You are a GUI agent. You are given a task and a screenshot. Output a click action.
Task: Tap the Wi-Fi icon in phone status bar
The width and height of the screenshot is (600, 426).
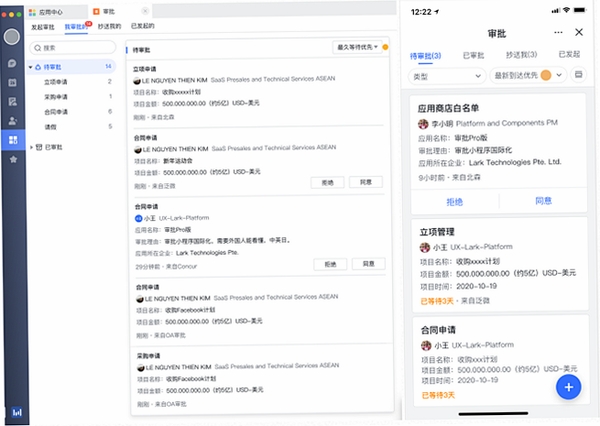click(566, 10)
